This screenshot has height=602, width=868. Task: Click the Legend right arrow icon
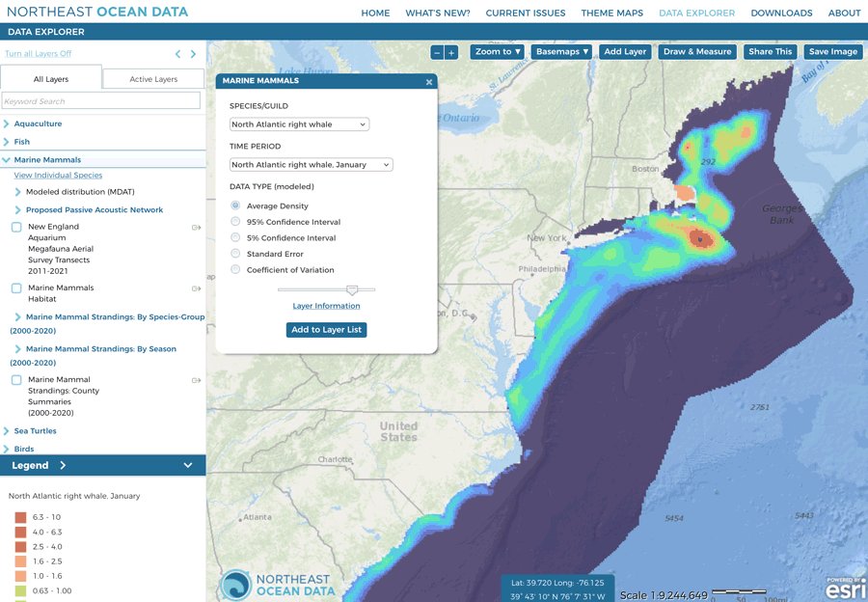coord(63,465)
